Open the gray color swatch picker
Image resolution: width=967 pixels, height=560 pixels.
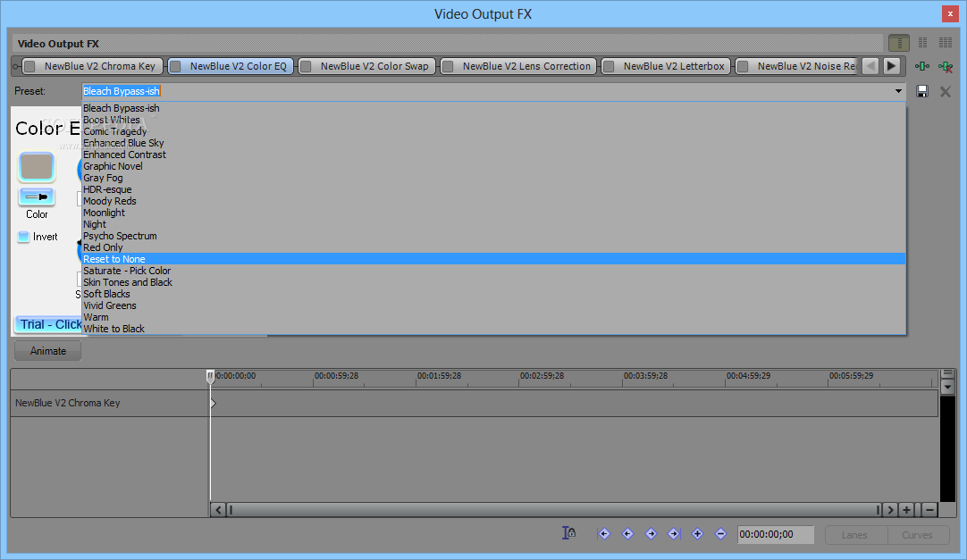pyautogui.click(x=37, y=167)
